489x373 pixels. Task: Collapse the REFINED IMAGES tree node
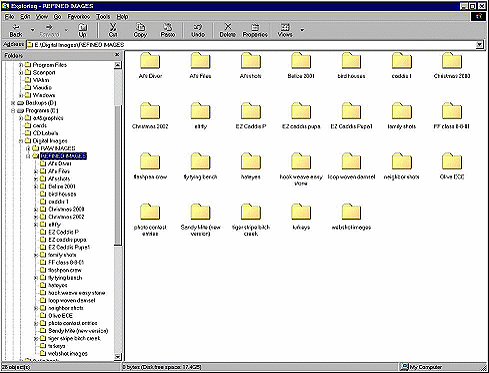pos(28,156)
